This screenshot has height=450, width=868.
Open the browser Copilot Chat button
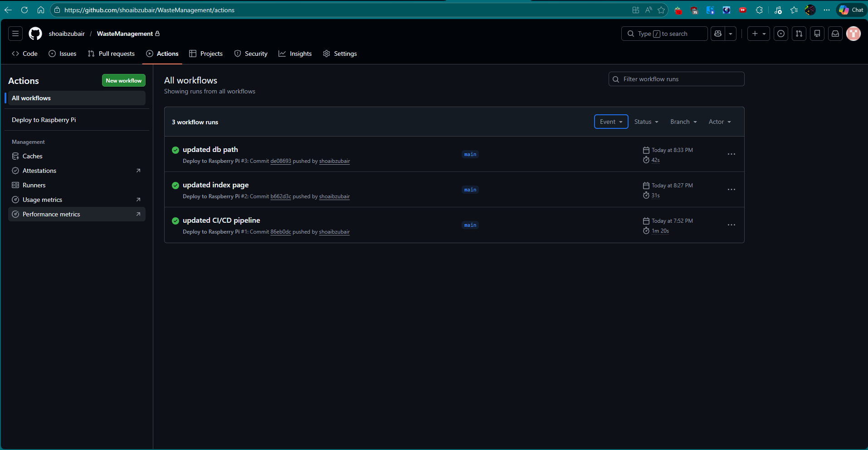pos(851,10)
